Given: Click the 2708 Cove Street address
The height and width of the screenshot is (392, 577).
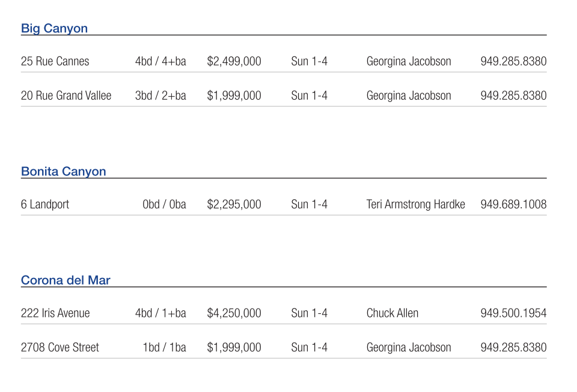Looking at the screenshot, I should click(60, 347).
